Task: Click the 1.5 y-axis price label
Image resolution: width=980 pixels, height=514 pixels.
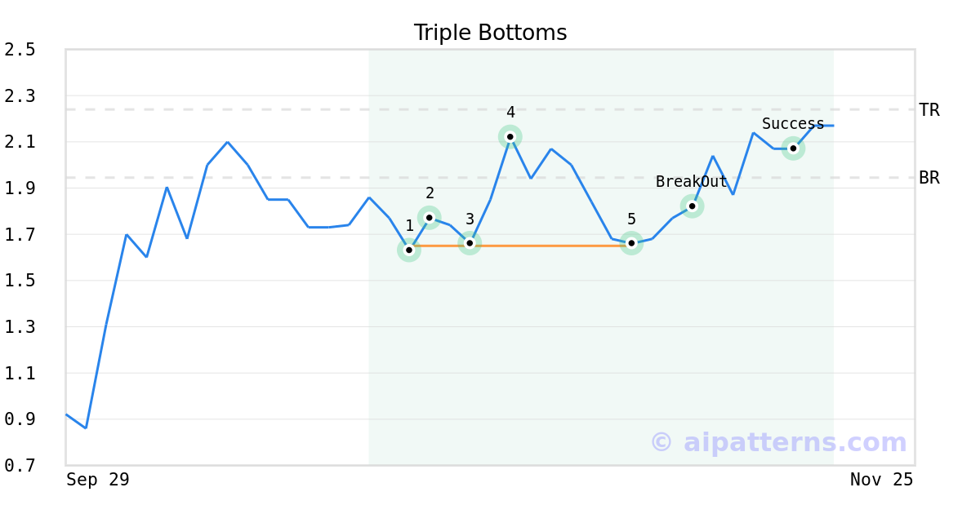Action: point(20,281)
